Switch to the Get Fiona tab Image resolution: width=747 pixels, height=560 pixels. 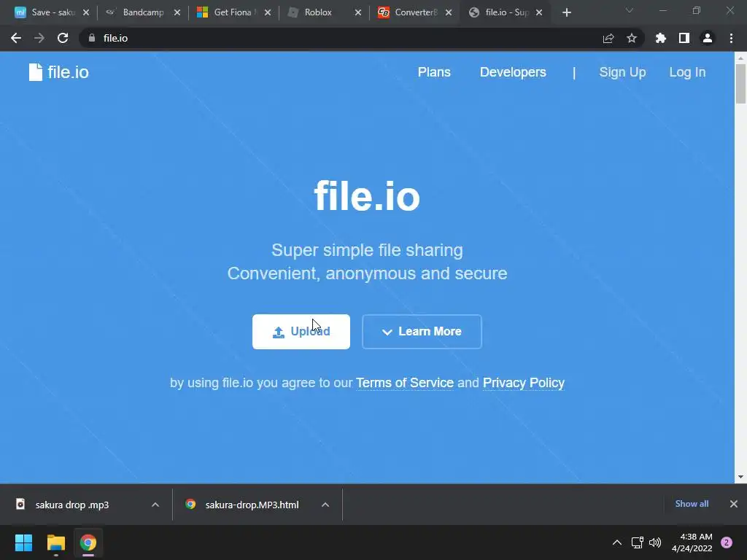(228, 12)
